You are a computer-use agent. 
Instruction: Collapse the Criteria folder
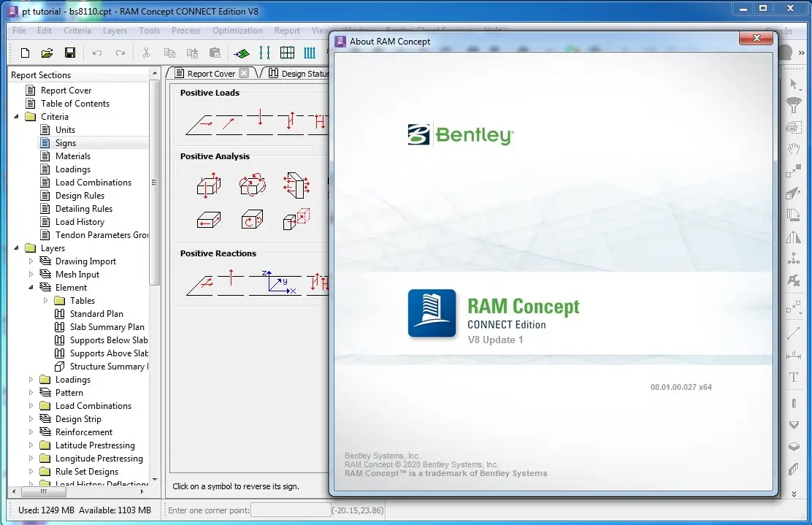(x=17, y=117)
